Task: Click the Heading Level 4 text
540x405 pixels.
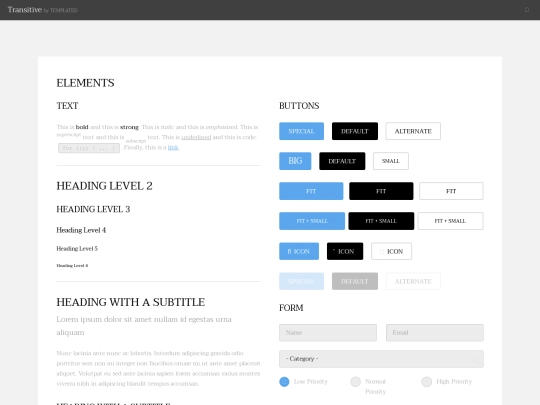Action: click(x=81, y=230)
